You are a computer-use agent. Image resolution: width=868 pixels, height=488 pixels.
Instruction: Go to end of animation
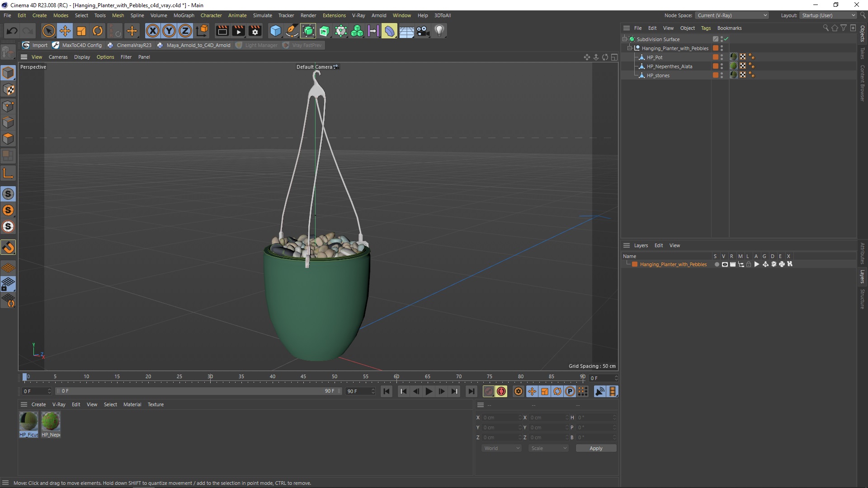coord(471,391)
